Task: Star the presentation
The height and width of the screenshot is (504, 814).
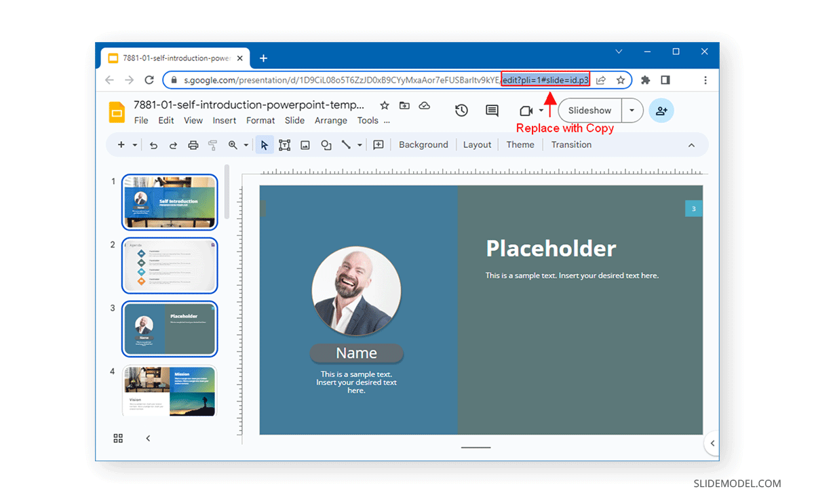Action: 385,106
